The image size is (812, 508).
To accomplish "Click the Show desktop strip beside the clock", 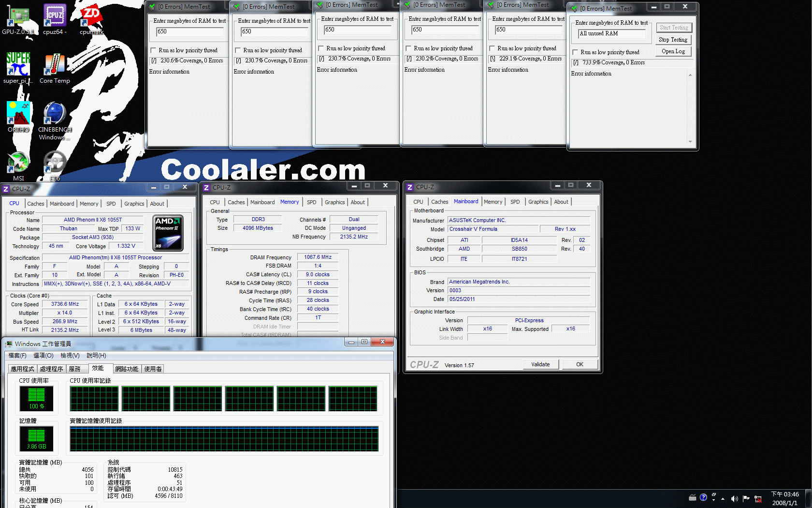I will [808, 498].
